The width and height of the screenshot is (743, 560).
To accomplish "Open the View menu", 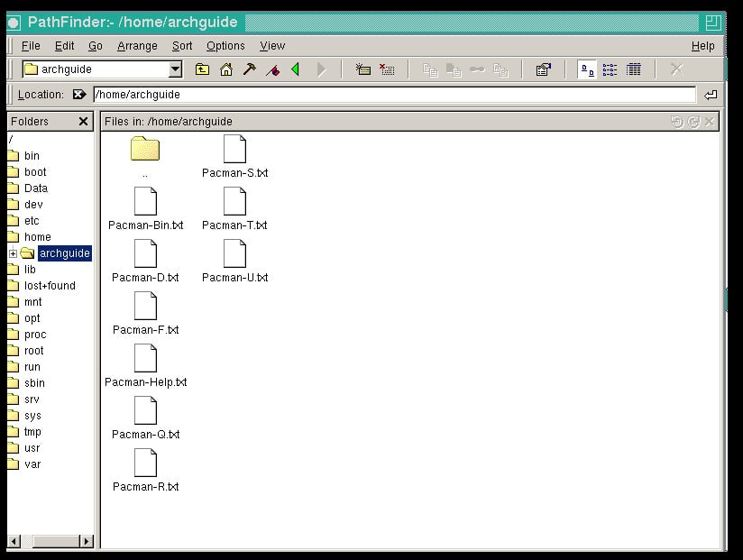I will 272,46.
